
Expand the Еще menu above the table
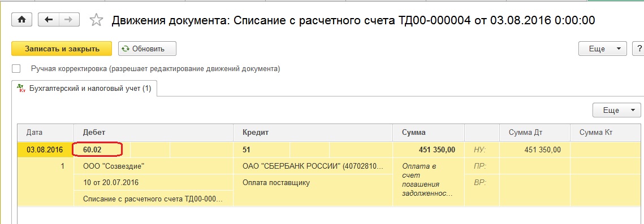(616, 110)
